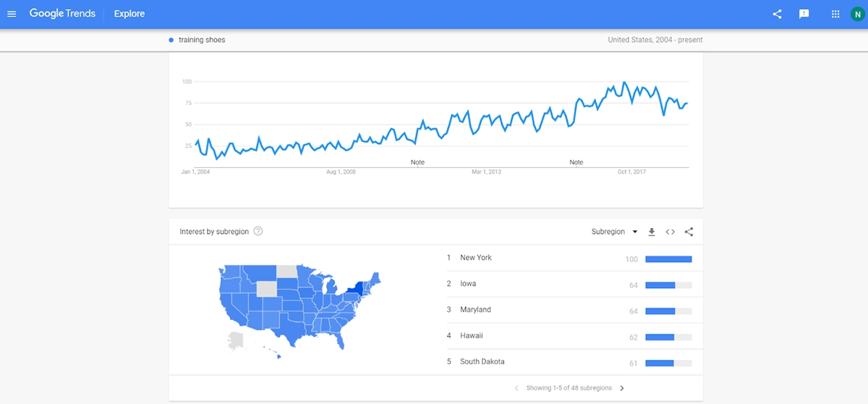Viewport: 868px width, 404px height.
Task: Open the hamburger main menu
Action: coord(12,14)
